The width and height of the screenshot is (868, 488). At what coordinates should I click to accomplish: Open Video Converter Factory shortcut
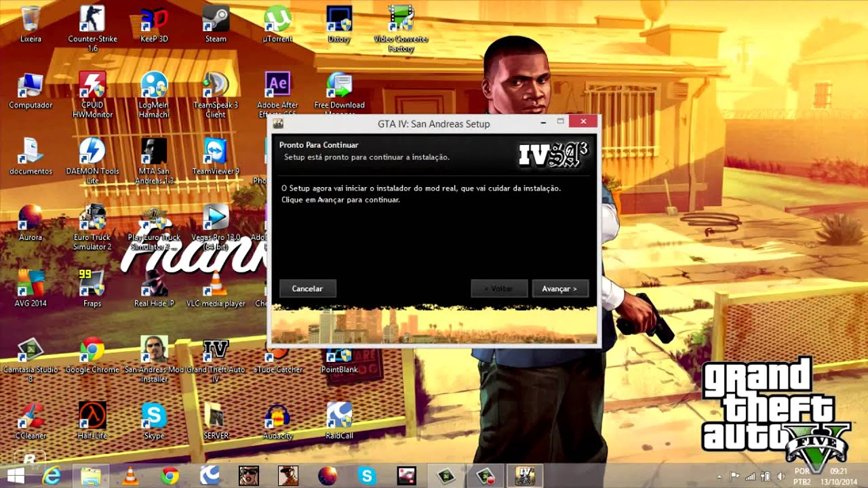tap(401, 28)
